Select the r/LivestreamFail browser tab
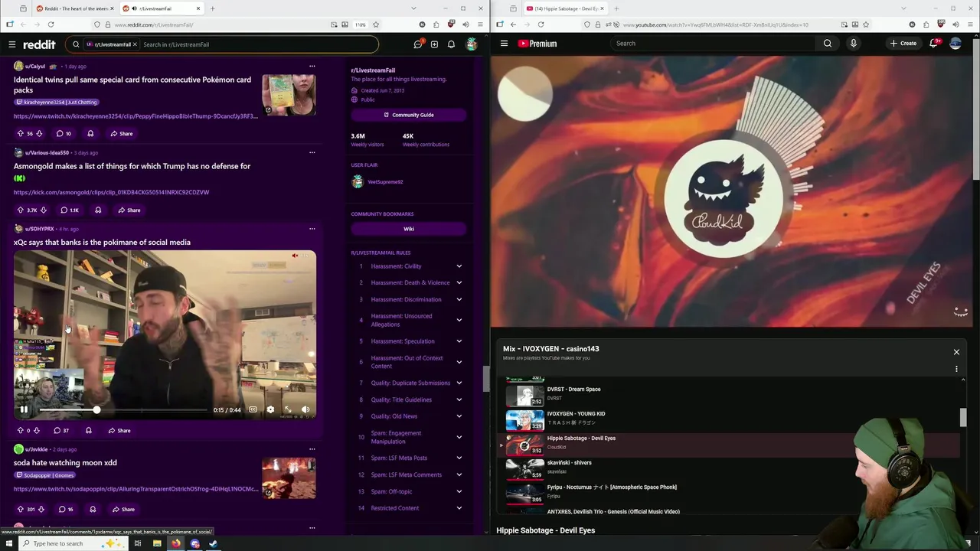The height and width of the screenshot is (551, 980). [161, 8]
